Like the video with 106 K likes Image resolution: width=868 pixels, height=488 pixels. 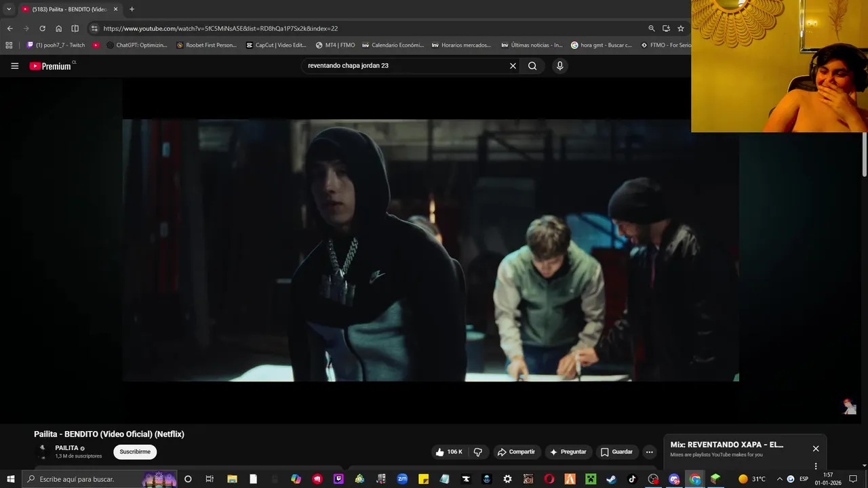pyautogui.click(x=449, y=452)
